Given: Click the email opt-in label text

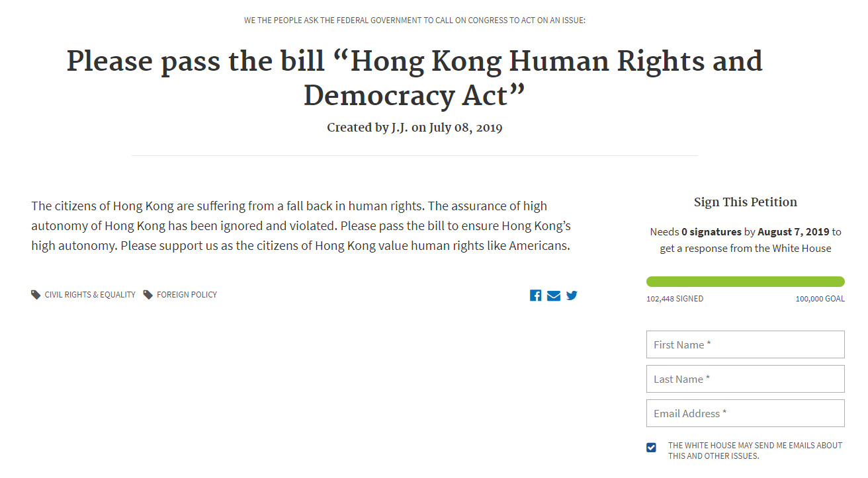Looking at the screenshot, I should pos(755,450).
